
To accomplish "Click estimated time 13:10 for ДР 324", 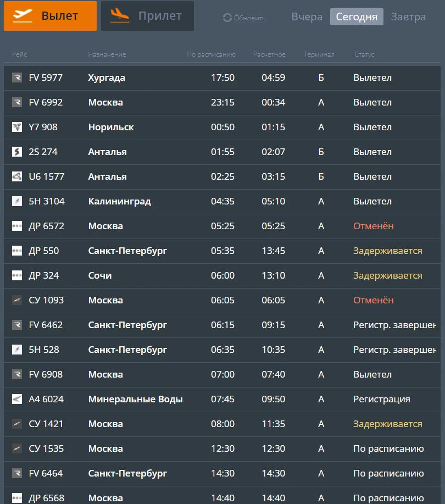I will 274,275.
